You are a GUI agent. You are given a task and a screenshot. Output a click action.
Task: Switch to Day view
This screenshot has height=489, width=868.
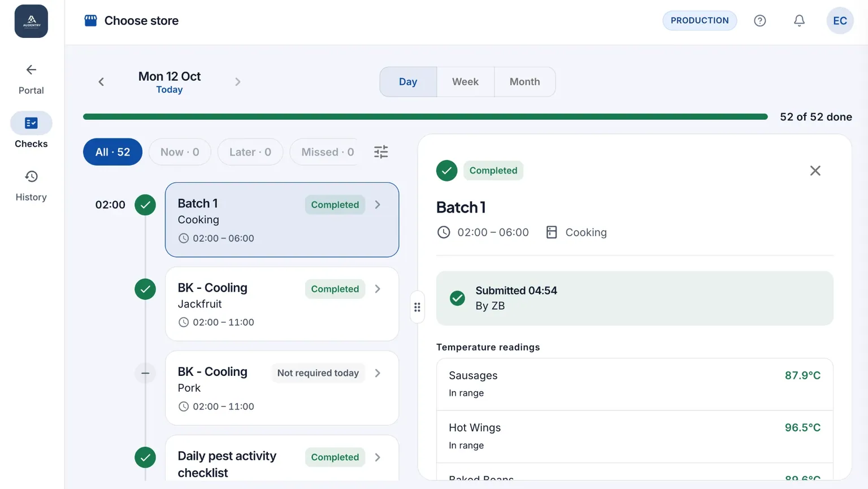[x=408, y=82]
